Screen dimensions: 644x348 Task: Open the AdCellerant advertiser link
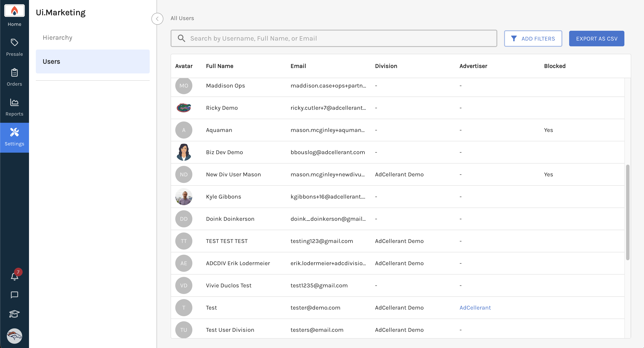coord(475,308)
